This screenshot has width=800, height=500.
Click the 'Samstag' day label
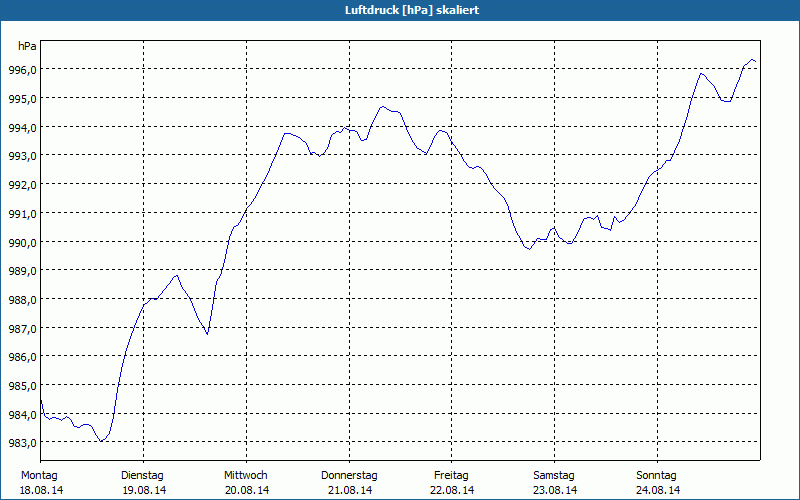[554, 476]
